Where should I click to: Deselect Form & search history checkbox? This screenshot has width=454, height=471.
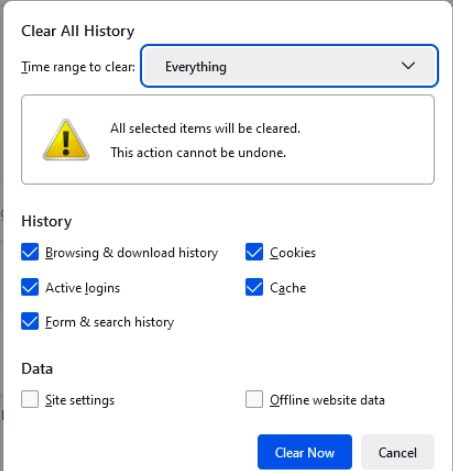coord(30,321)
